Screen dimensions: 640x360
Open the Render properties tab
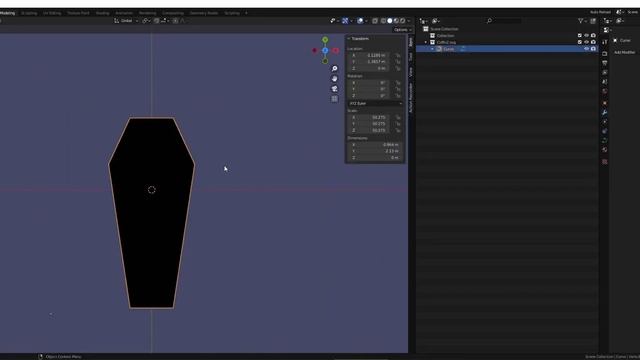[604, 53]
